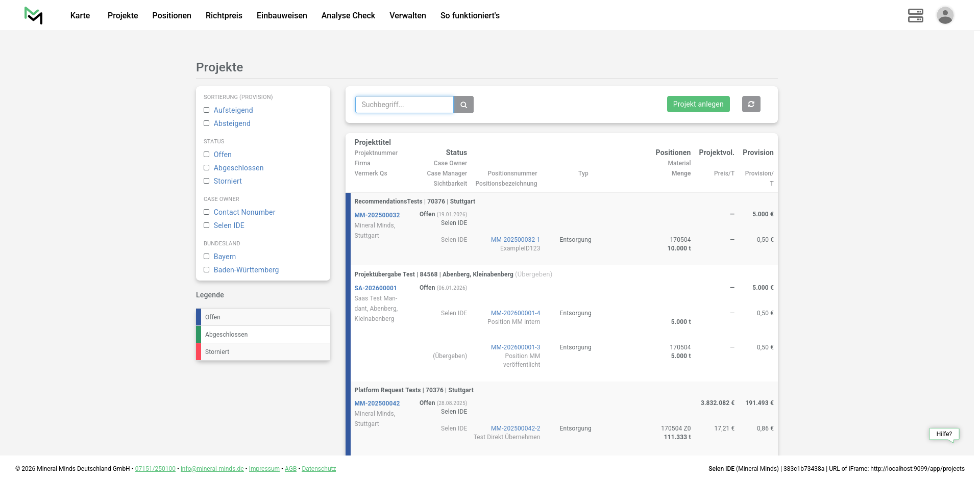This screenshot has width=980, height=481.
Task: Click the magnifier search button
Action: pos(463,105)
